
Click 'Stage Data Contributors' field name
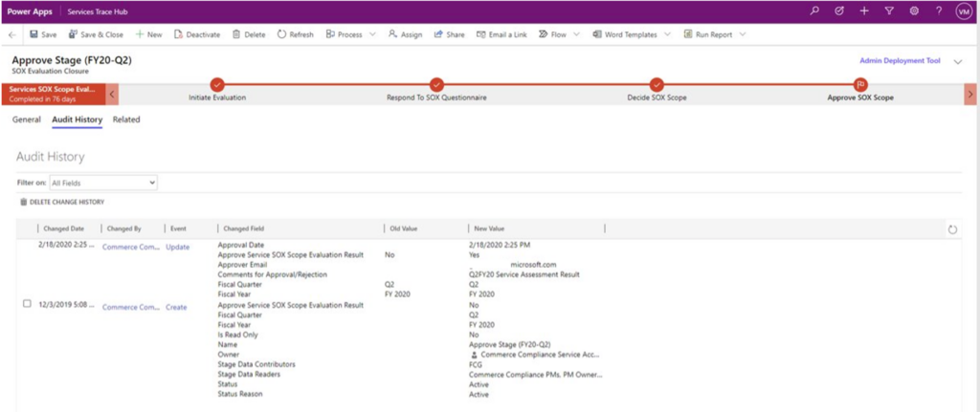(x=256, y=364)
